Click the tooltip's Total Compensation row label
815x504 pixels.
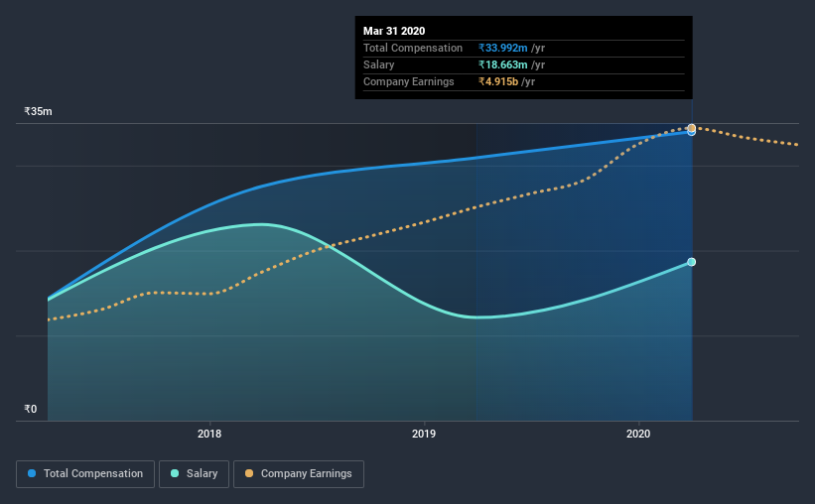(x=413, y=48)
